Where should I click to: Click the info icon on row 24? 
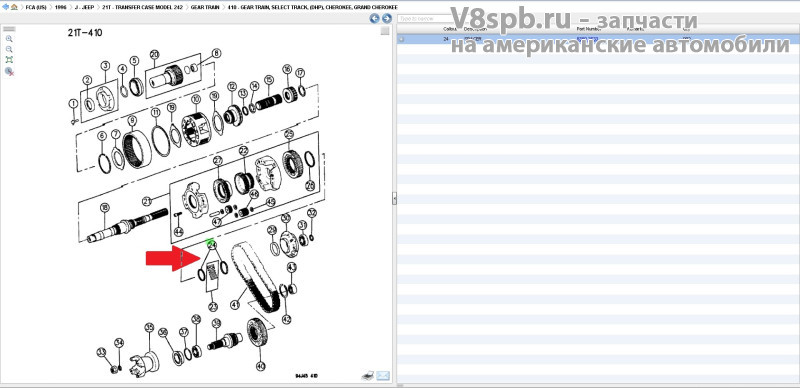pos(402,39)
